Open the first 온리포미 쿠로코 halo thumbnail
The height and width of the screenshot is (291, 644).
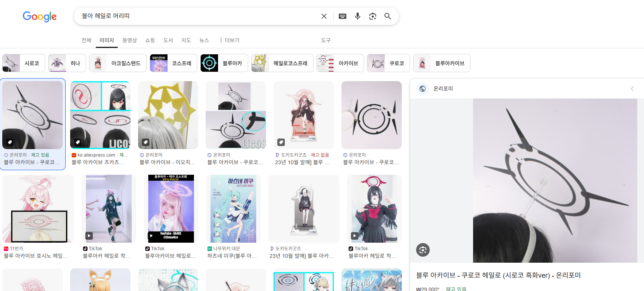pos(32,115)
